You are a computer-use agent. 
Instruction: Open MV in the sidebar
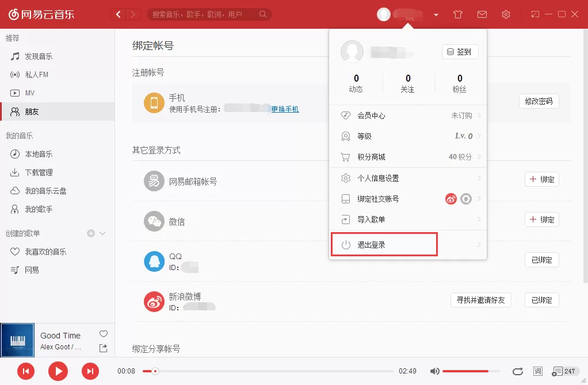point(58,93)
